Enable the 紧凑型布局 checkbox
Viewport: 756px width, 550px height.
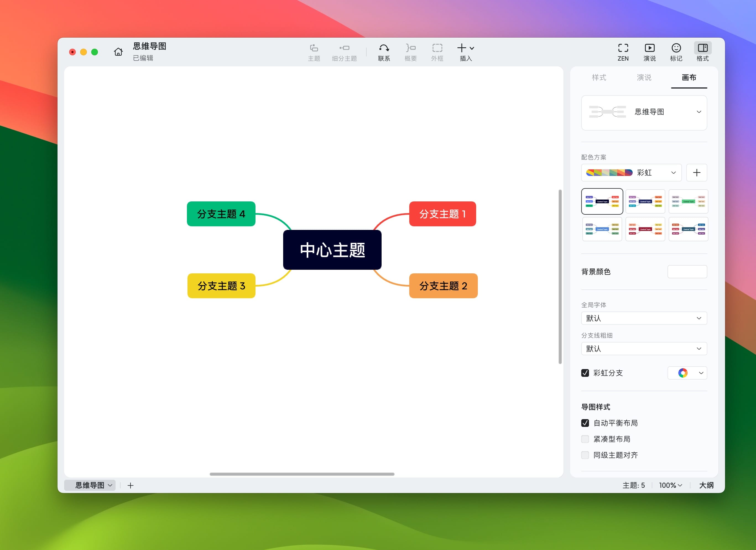pyautogui.click(x=585, y=439)
